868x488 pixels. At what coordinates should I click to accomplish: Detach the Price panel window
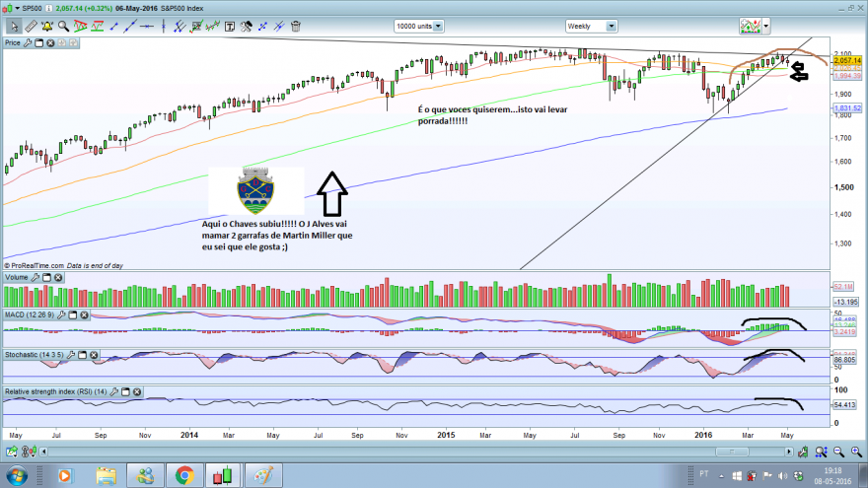tap(38, 42)
